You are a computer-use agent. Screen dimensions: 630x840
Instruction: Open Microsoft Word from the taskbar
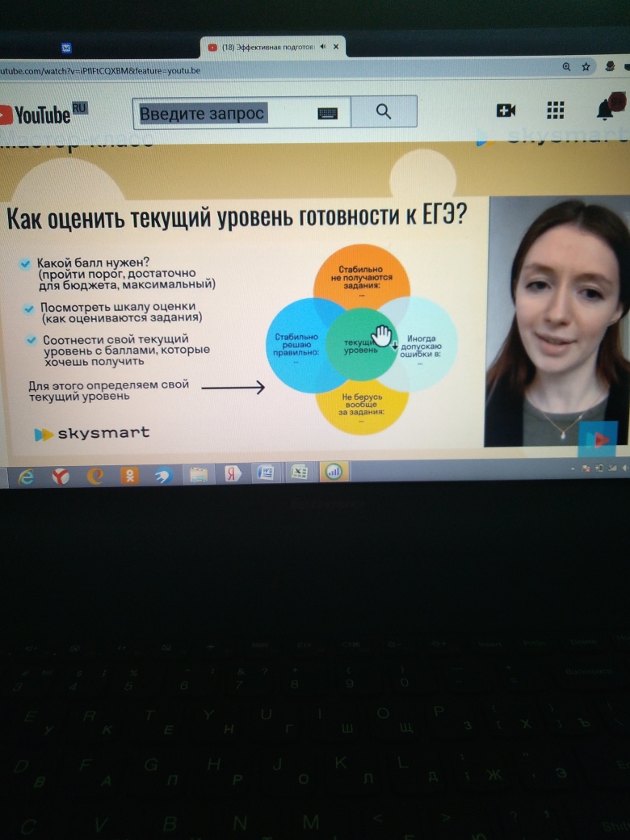(266, 473)
